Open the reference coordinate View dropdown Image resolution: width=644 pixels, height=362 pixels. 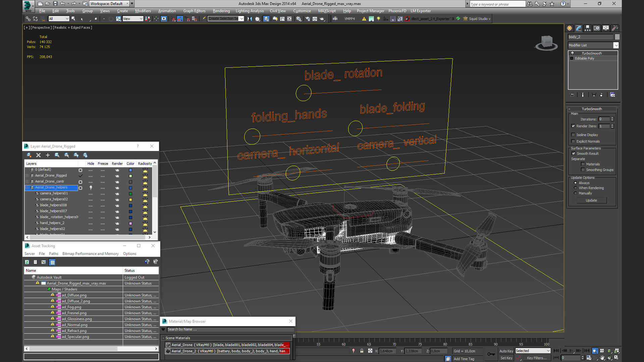(133, 19)
